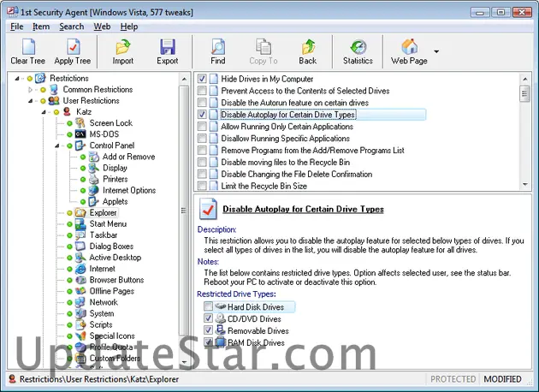Open the Item menu
Image resolution: width=539 pixels, height=392 pixels.
(x=41, y=27)
